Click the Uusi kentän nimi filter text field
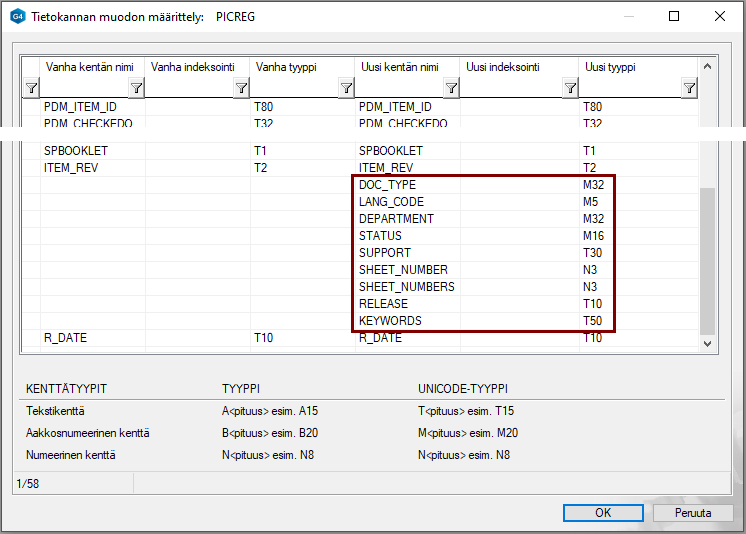The width and height of the screenshot is (746, 534). [x=398, y=89]
